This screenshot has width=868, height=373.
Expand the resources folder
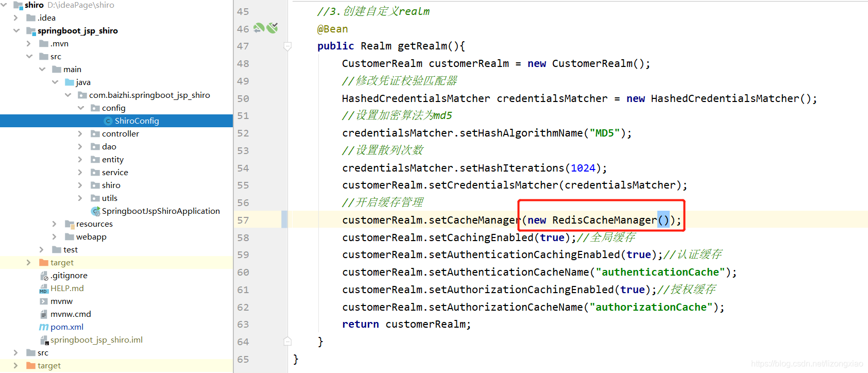(x=55, y=224)
